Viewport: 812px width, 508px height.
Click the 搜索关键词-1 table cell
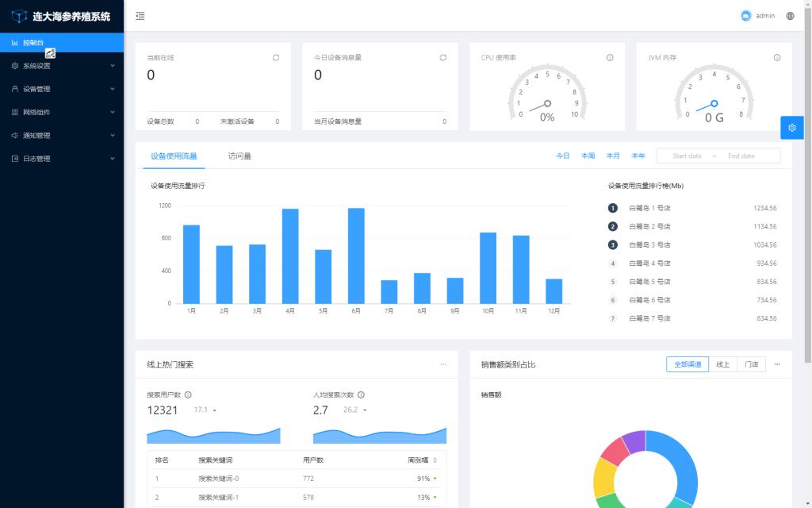coord(219,497)
